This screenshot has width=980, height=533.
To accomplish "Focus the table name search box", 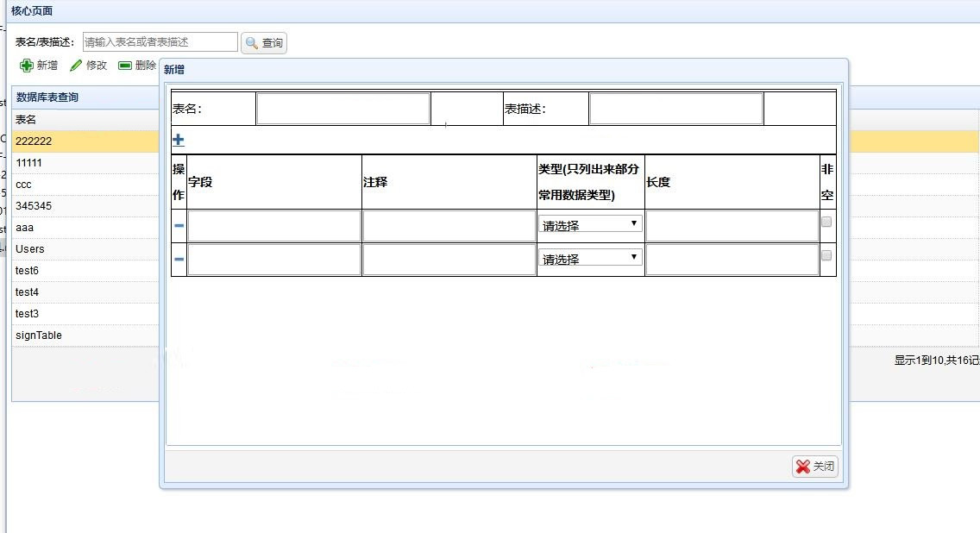I will coord(160,41).
